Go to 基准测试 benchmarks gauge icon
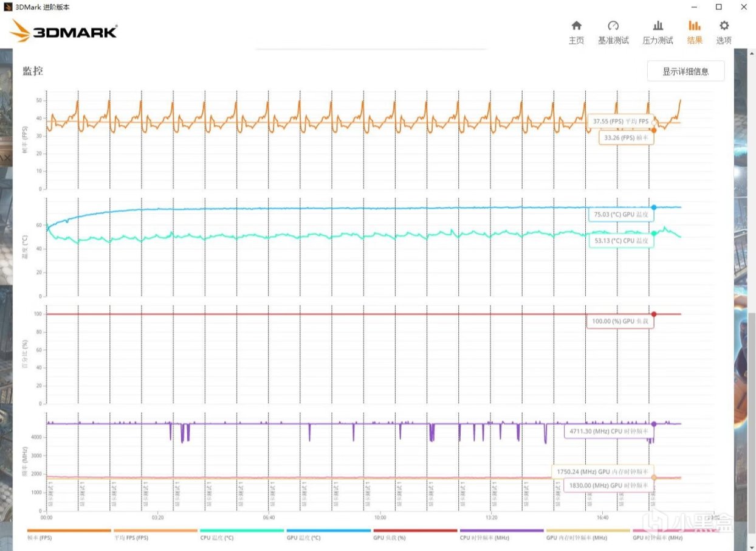This screenshot has width=756, height=551. pyautogui.click(x=613, y=33)
